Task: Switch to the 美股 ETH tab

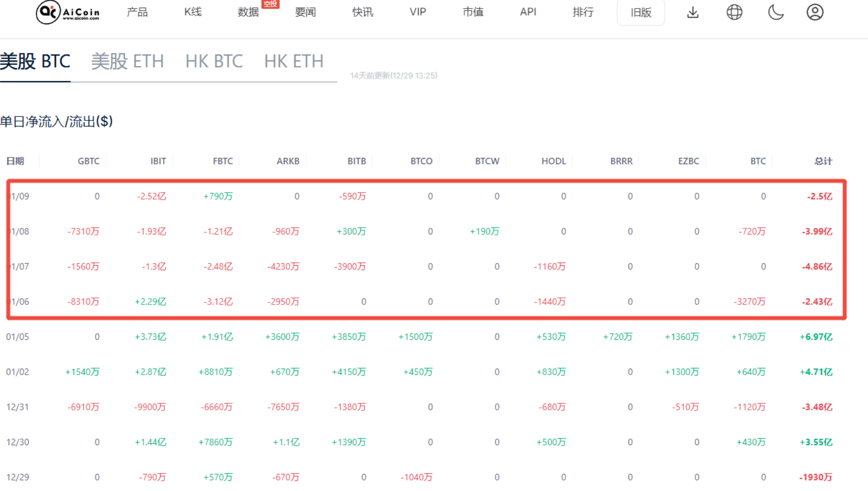Action: [x=127, y=61]
